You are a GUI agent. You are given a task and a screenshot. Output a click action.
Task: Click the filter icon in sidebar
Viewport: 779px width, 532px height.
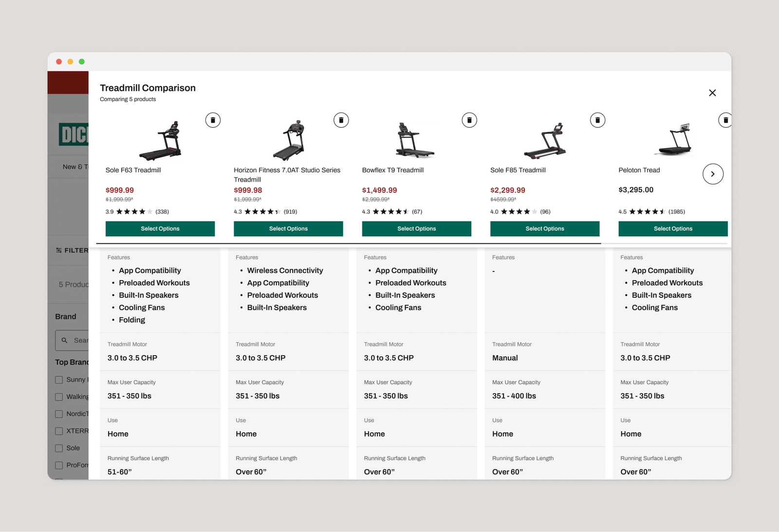[59, 250]
